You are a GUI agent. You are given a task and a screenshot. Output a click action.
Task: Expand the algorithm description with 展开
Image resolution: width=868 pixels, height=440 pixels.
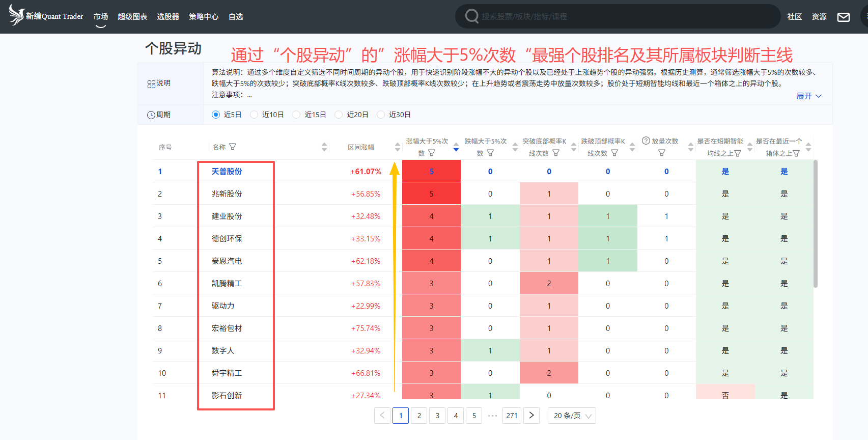tap(808, 96)
